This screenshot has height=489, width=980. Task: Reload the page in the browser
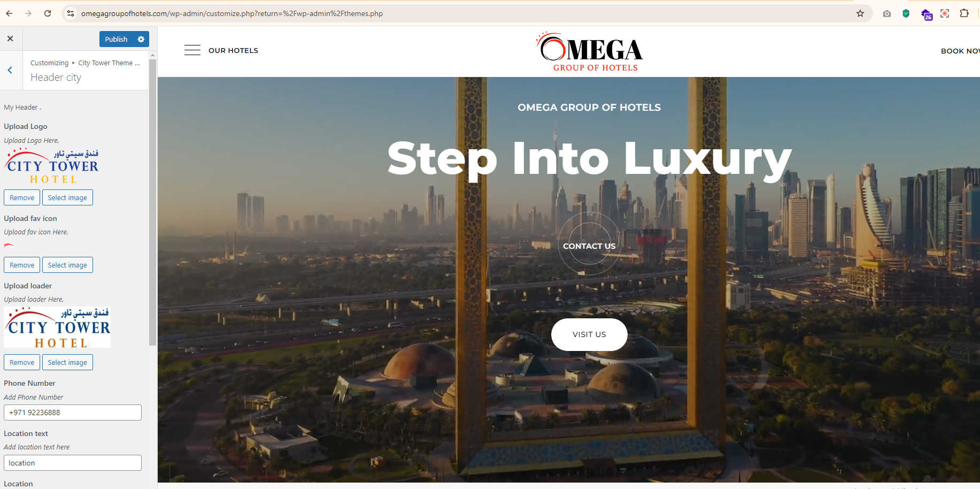point(48,13)
